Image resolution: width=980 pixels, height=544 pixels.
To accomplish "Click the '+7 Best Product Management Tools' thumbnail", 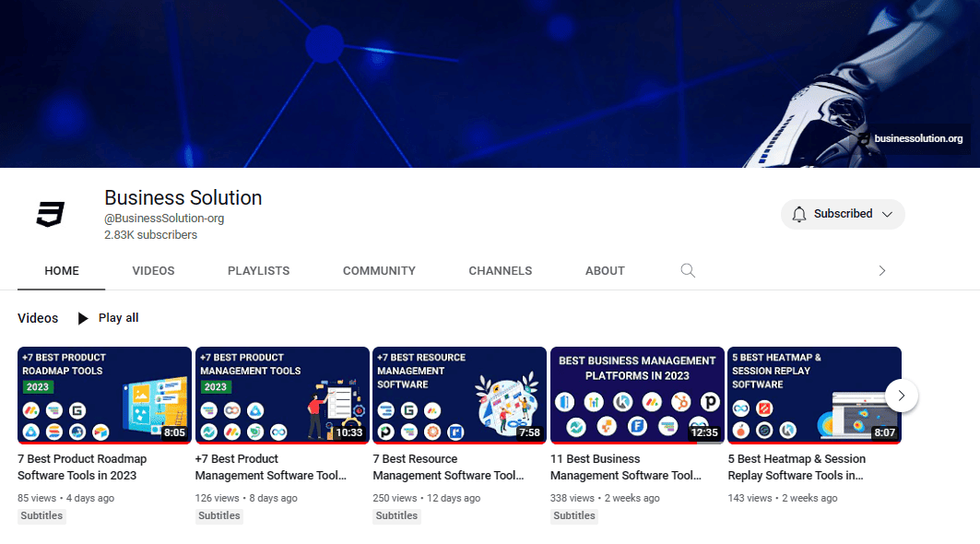I will coord(281,395).
